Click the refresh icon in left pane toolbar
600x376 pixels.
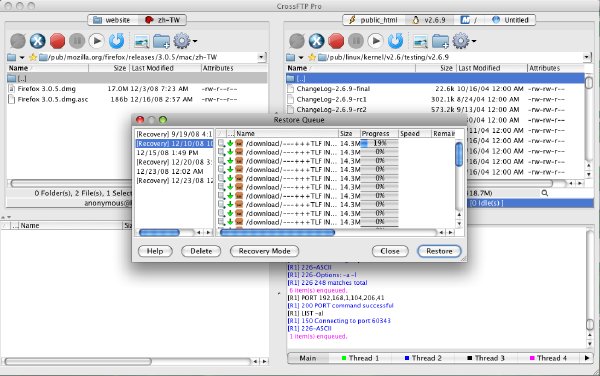pyautogui.click(x=116, y=41)
